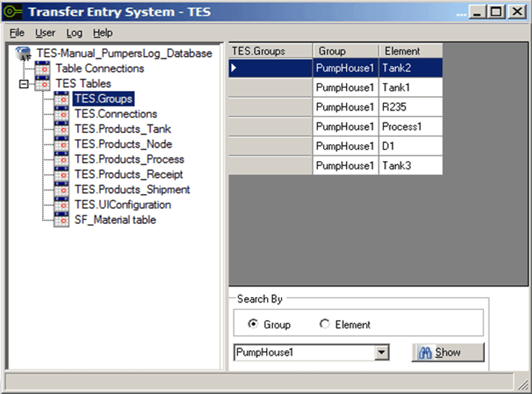The height and width of the screenshot is (394, 532).
Task: Click the current row arrow indicator
Action: pyautogui.click(x=234, y=68)
